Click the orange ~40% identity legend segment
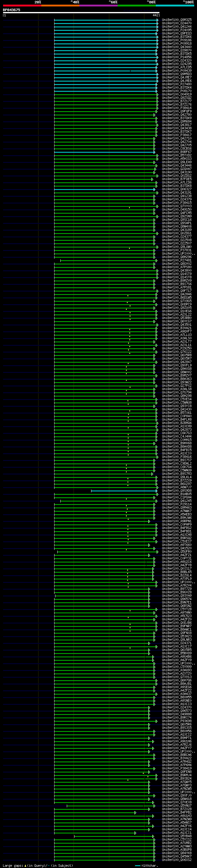This screenshot has height=868, width=197. 60,6
